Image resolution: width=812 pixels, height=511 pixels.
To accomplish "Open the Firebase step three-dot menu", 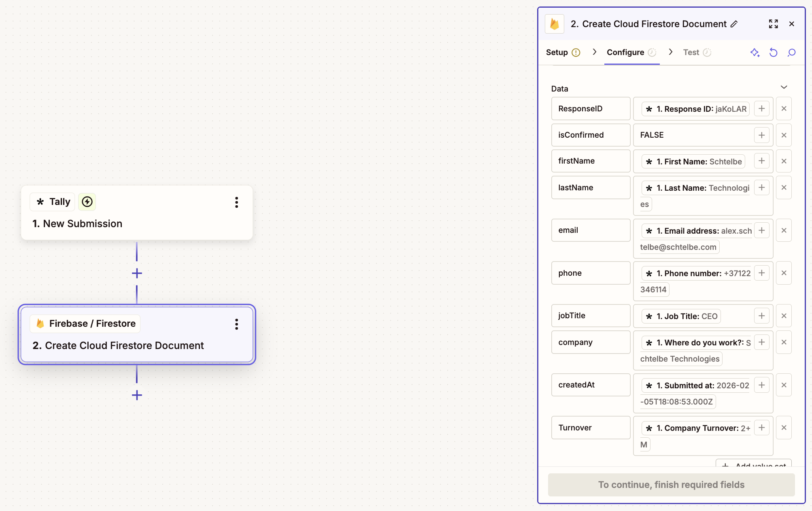I will point(236,324).
